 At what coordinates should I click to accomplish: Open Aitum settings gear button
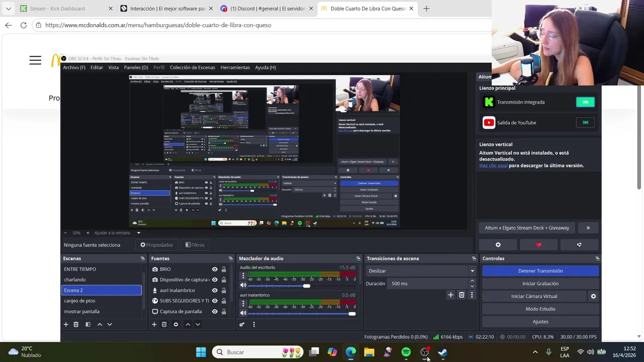coord(498,245)
